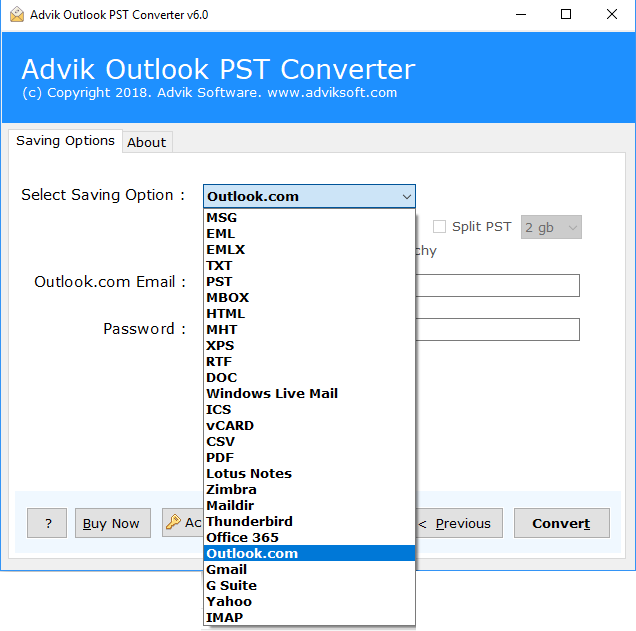Switch to the Saving Options tab
The image size is (636, 631).
(x=65, y=141)
